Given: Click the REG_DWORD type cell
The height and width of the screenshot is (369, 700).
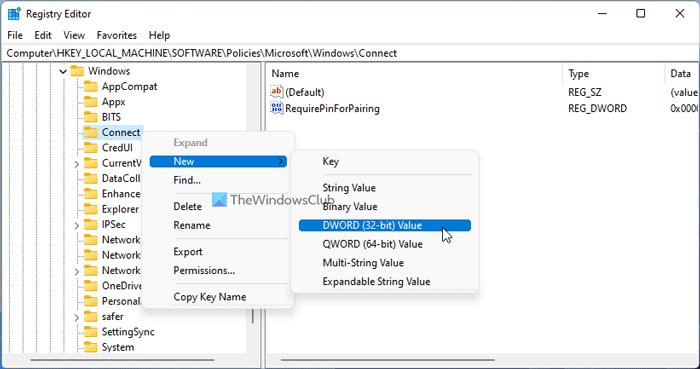Looking at the screenshot, I should (597, 108).
